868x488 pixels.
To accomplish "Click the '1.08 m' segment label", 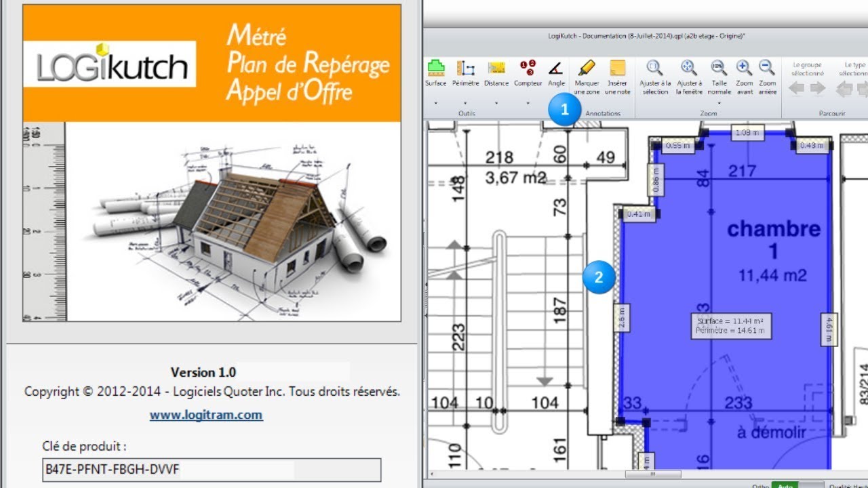I will click(x=747, y=134).
